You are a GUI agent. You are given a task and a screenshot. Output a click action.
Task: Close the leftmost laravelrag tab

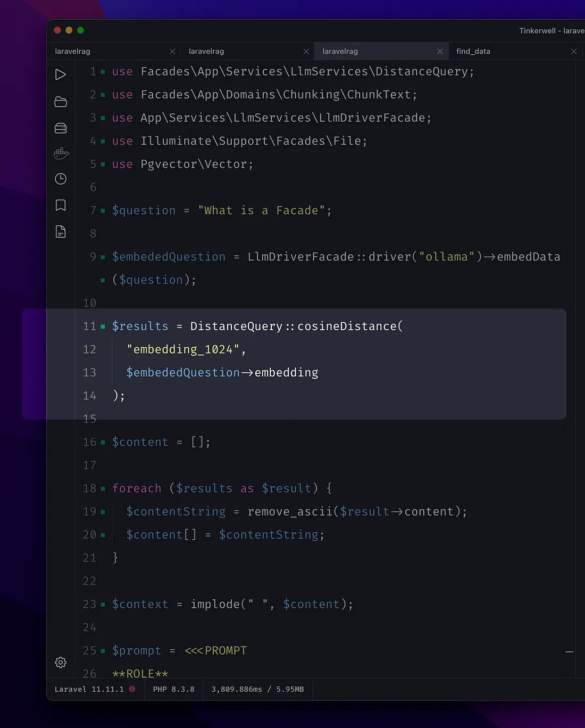[172, 51]
